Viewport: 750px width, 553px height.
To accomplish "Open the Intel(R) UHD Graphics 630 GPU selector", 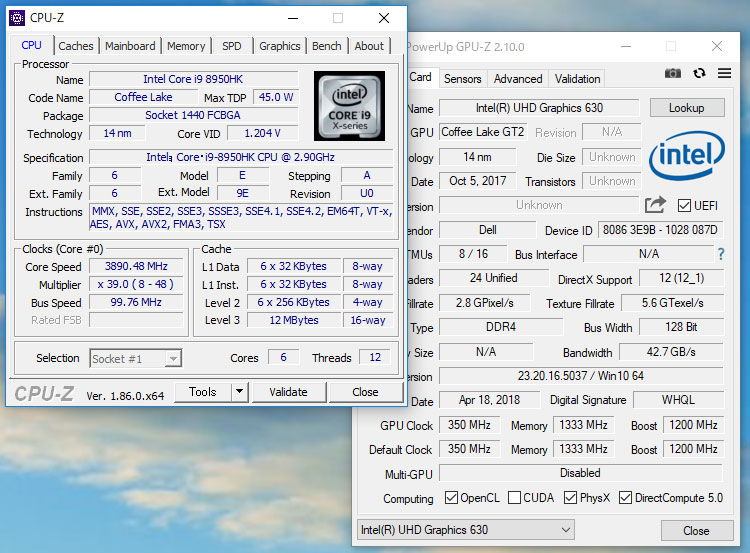I will click(x=465, y=530).
